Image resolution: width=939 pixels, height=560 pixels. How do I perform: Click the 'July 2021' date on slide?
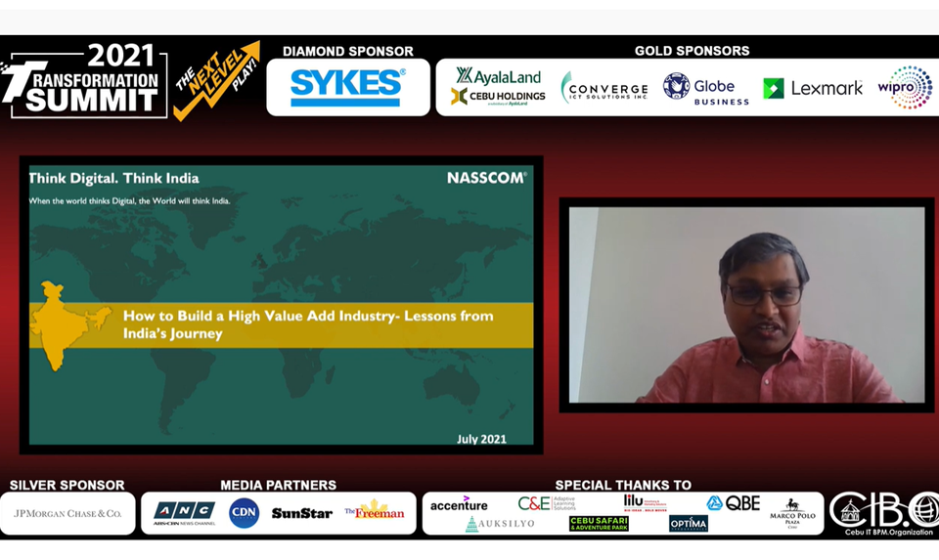pos(481,439)
